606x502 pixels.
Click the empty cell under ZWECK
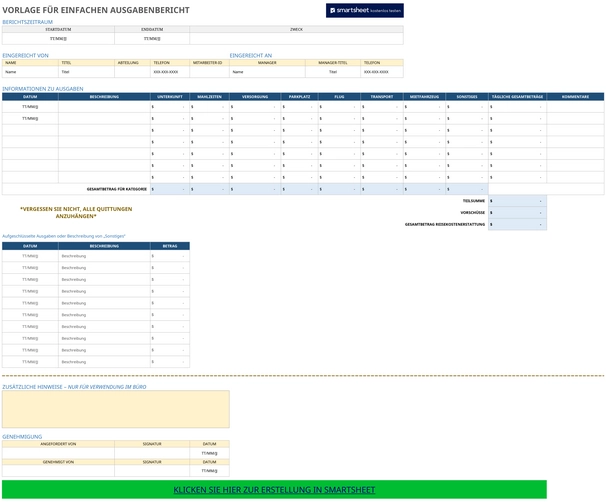(296, 39)
